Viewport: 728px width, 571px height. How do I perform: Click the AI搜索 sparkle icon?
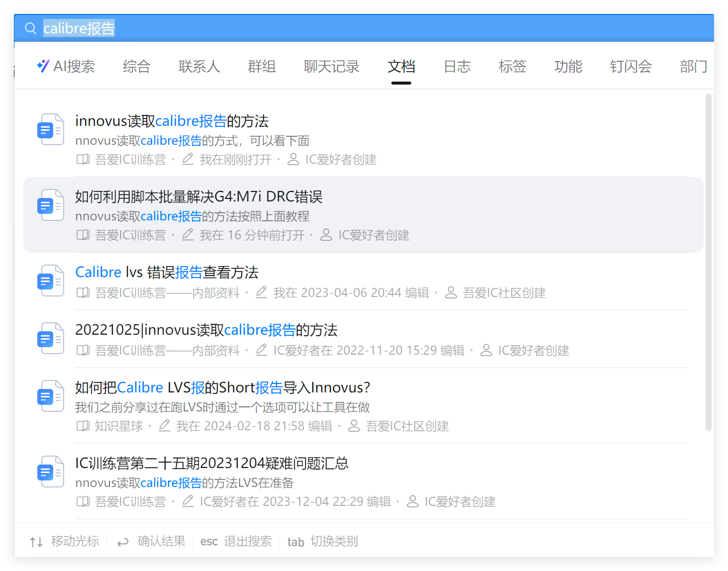tap(43, 66)
